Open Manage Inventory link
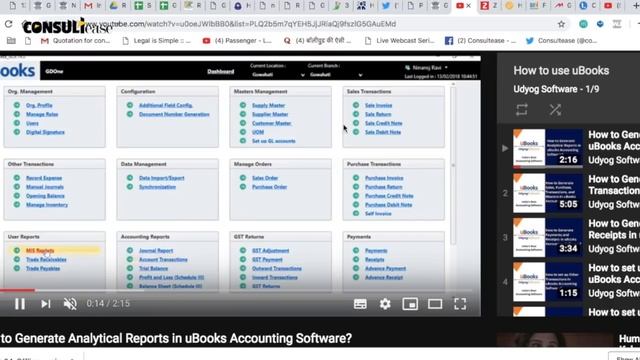This screenshot has width=640, height=360. coord(47,205)
